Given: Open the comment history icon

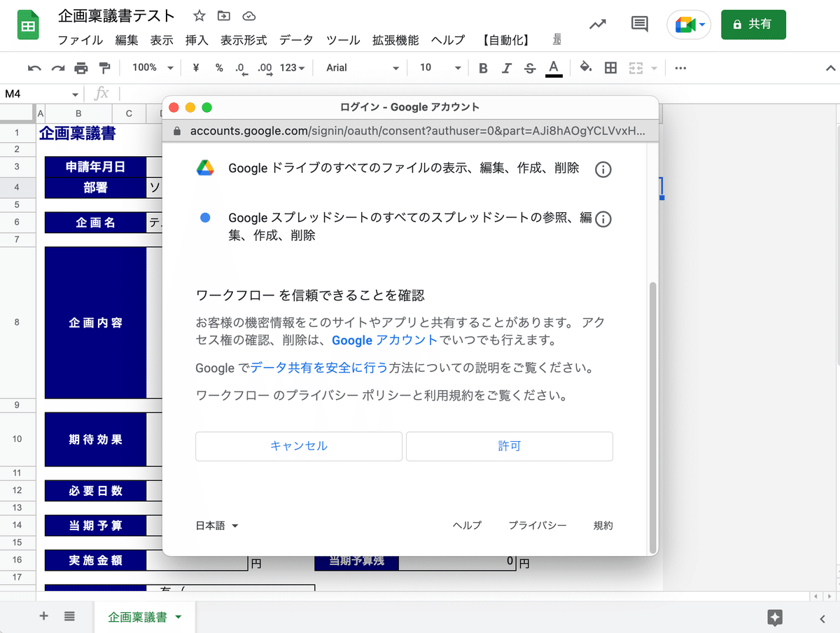Looking at the screenshot, I should 639,25.
